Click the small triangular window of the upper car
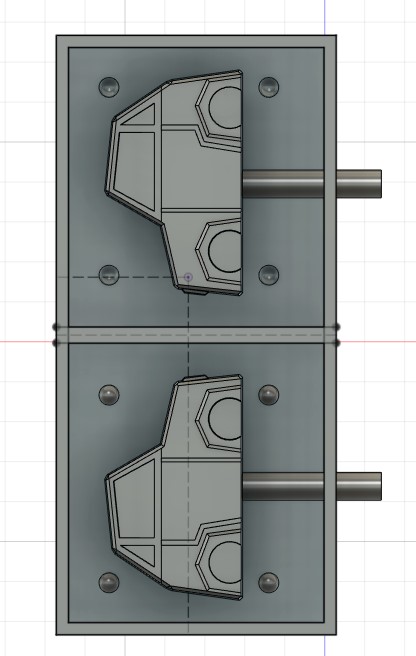Viewport: 416px width, 656px height. click(141, 115)
